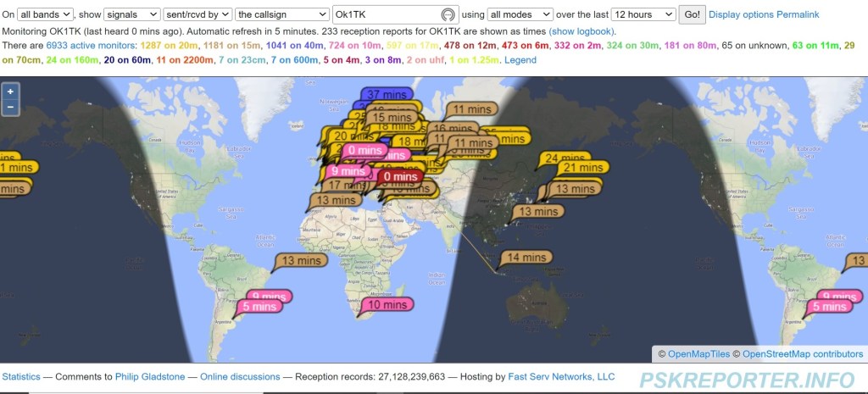
Task: Select the blue 37 mins marker
Action: click(386, 96)
